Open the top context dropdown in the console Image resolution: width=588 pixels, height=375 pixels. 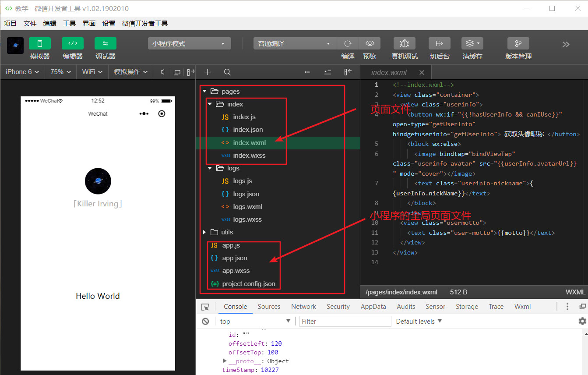pos(255,321)
